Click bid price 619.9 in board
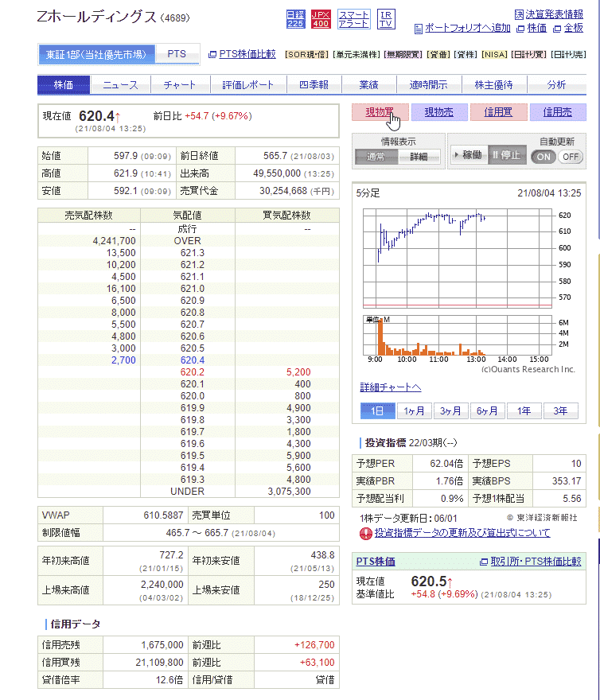Screen dimensions: 600x700 click(192, 408)
